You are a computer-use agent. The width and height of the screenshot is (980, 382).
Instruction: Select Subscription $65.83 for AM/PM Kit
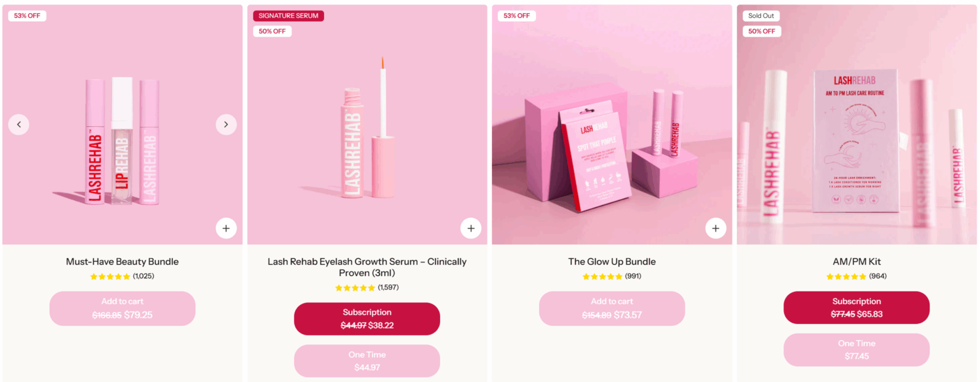tap(856, 307)
